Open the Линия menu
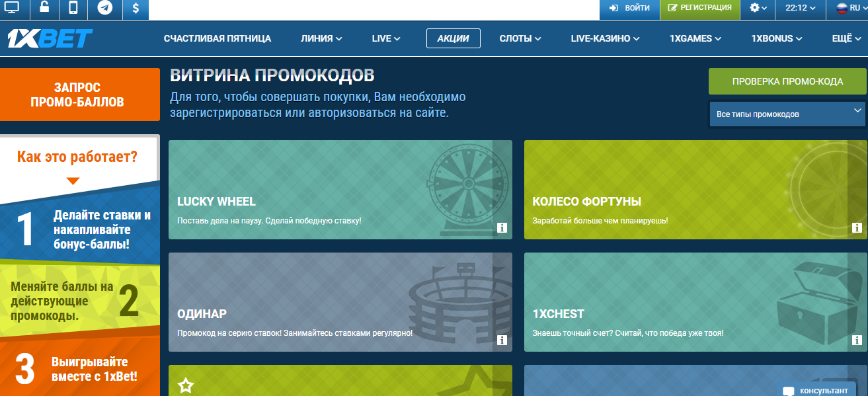 321,38
